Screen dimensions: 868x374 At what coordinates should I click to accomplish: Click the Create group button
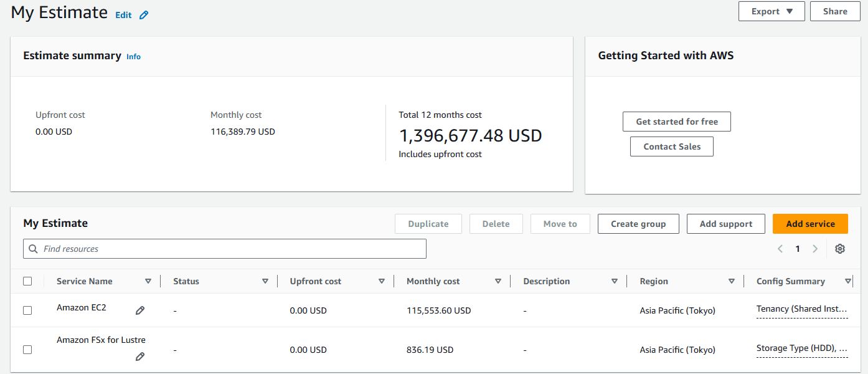[x=638, y=224]
